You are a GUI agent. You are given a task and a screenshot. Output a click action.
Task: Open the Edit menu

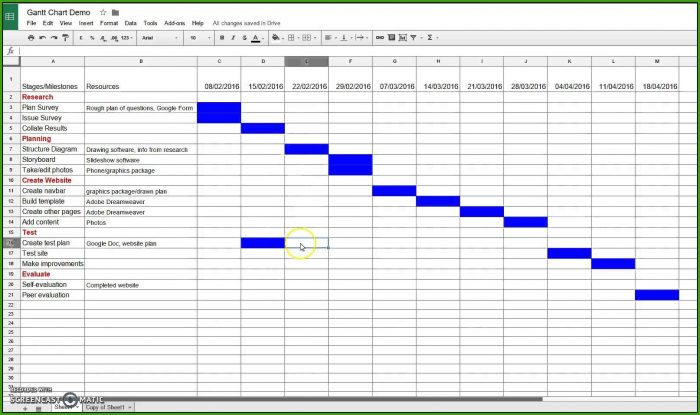click(x=48, y=23)
